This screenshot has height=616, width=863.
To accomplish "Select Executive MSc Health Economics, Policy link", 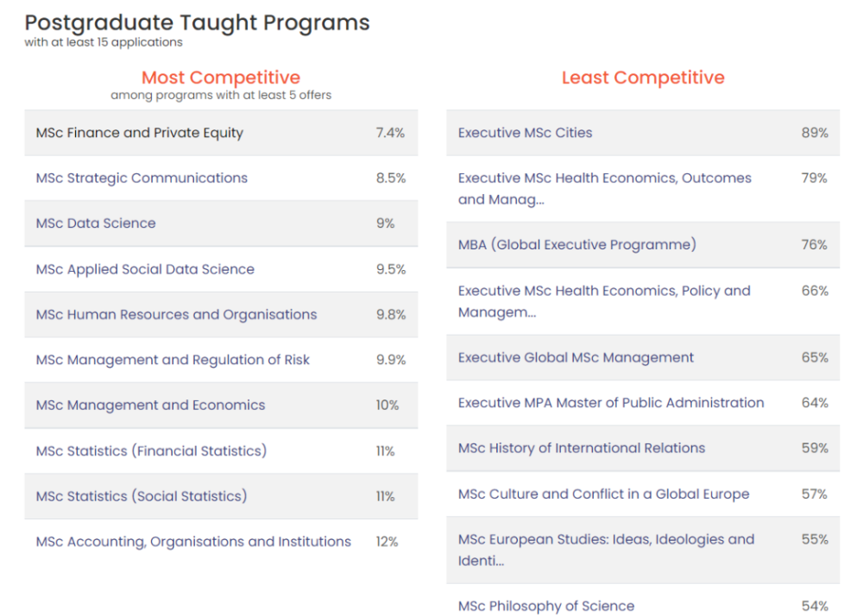I will click(604, 301).
